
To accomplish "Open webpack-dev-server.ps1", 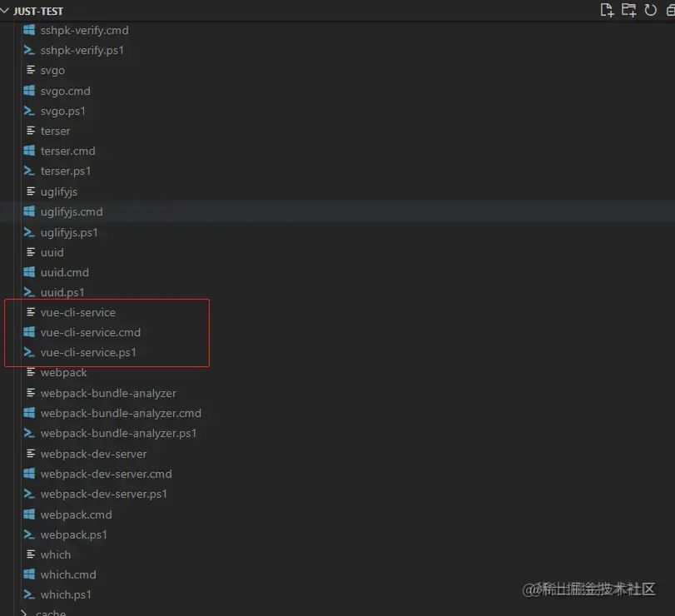I will coord(104,494).
